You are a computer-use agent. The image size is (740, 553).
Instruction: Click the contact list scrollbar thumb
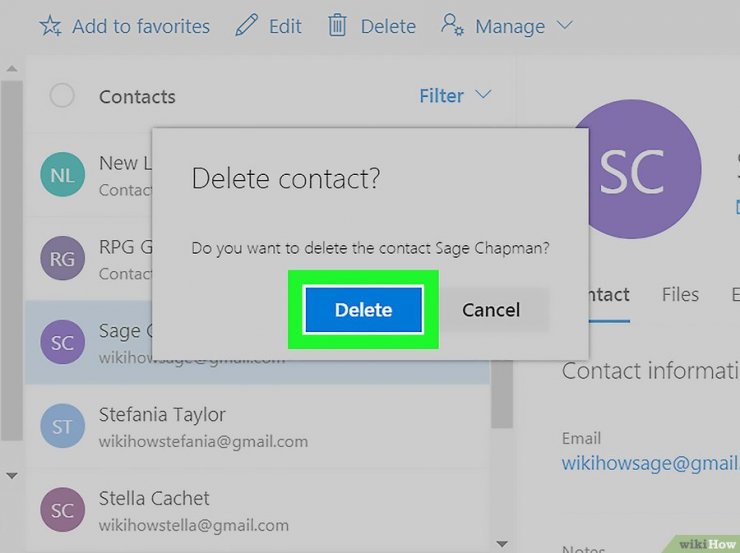[502, 394]
